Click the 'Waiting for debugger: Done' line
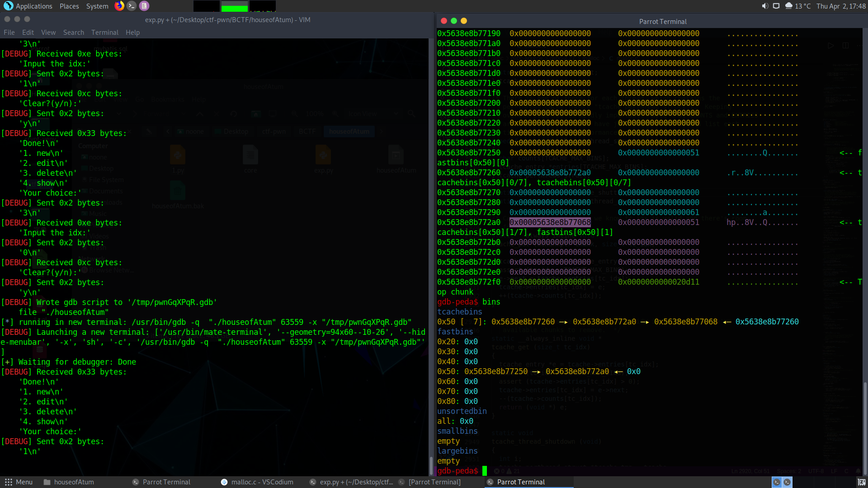 click(68, 362)
